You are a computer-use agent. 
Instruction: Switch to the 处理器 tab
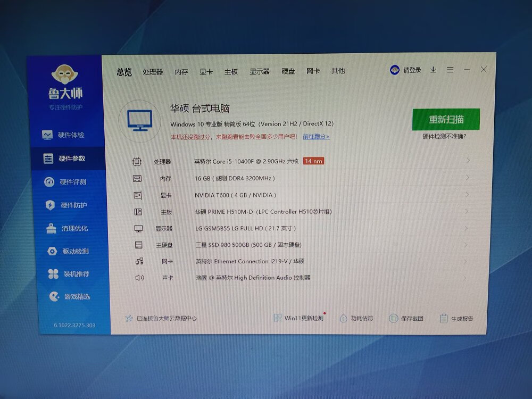pyautogui.click(x=153, y=72)
